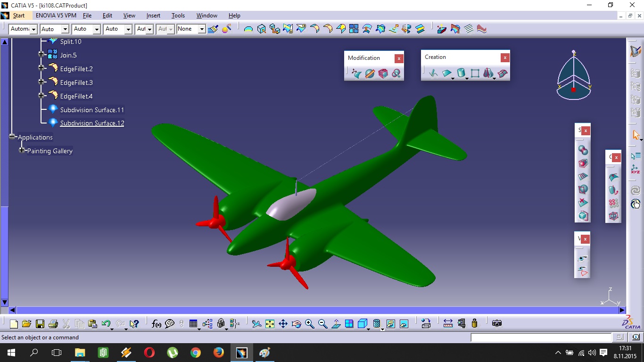The height and width of the screenshot is (362, 644).
Task: Click the New document icon
Action: pos(14,324)
